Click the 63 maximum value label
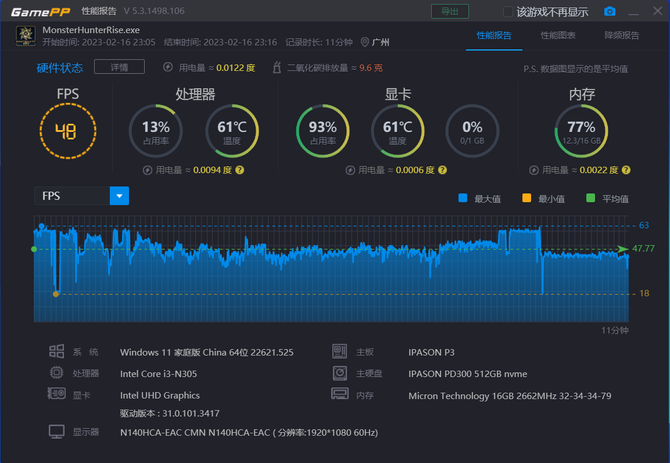 (x=644, y=225)
